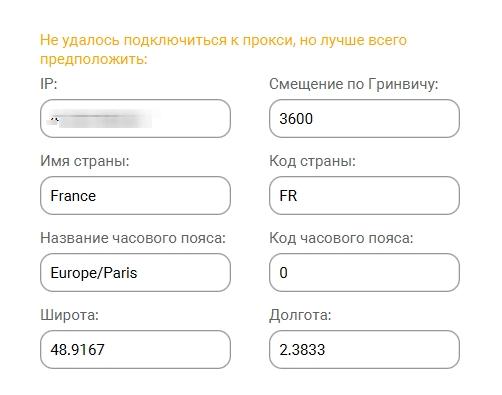Click the country code field with FR
Screen dimensions: 502x395
(364, 195)
